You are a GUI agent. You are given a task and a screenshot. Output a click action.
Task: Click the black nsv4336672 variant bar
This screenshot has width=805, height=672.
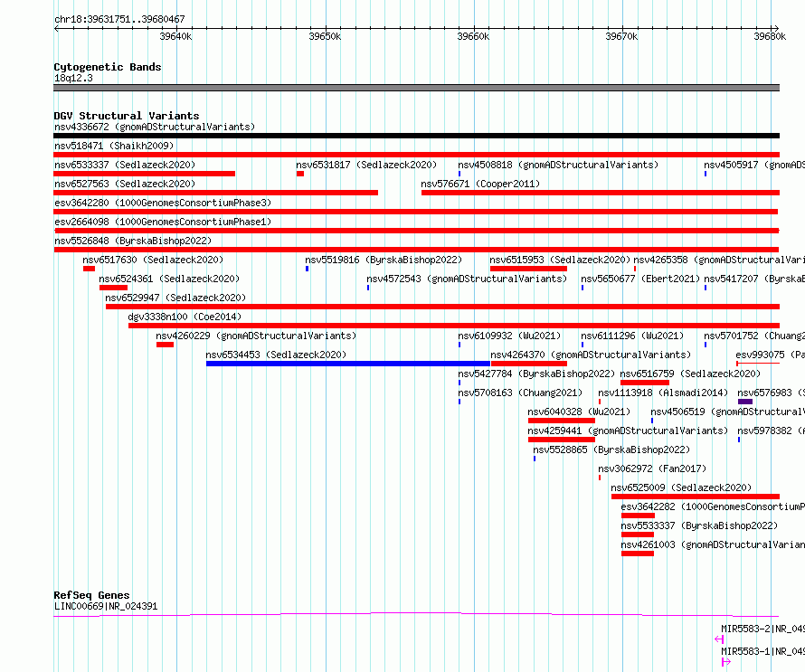click(x=416, y=136)
